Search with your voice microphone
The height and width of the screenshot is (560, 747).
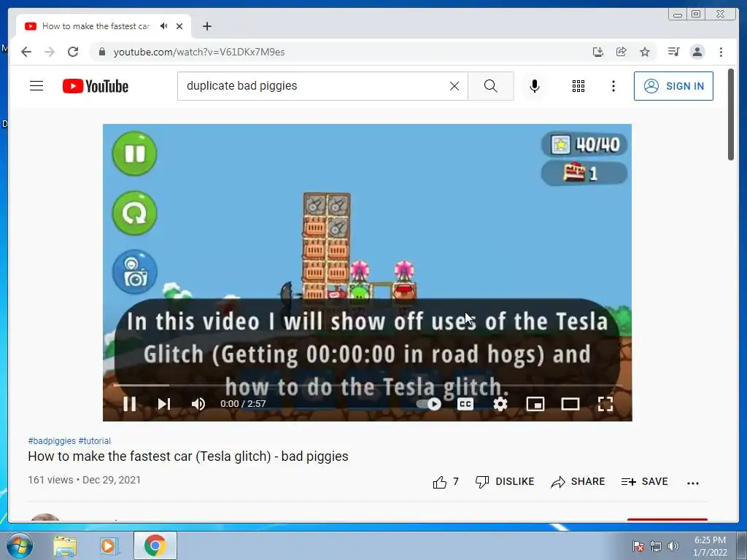pyautogui.click(x=535, y=86)
